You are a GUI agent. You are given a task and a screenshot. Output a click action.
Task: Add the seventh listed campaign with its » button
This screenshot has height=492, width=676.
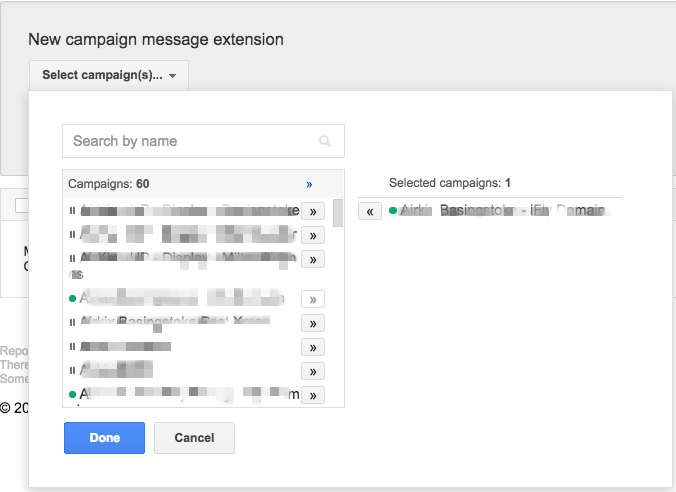pyautogui.click(x=313, y=371)
